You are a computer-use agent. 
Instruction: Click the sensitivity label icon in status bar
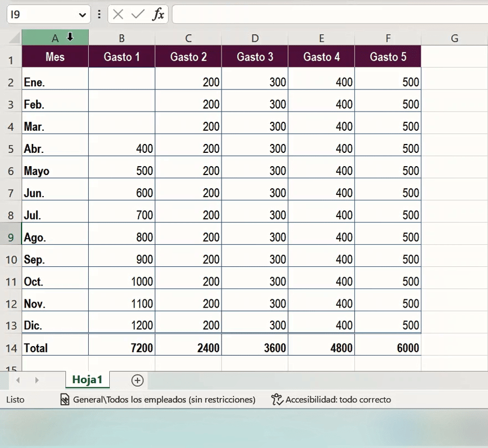(65, 400)
